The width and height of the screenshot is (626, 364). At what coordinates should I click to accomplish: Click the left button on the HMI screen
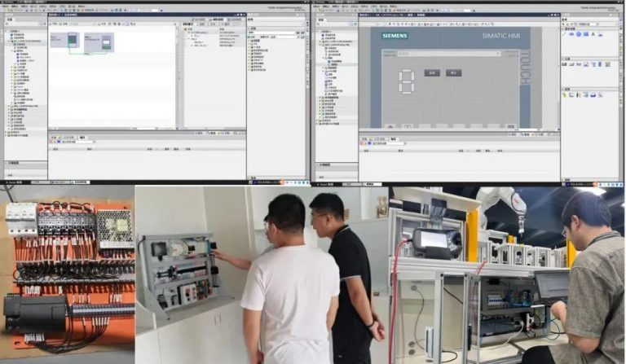coord(430,72)
